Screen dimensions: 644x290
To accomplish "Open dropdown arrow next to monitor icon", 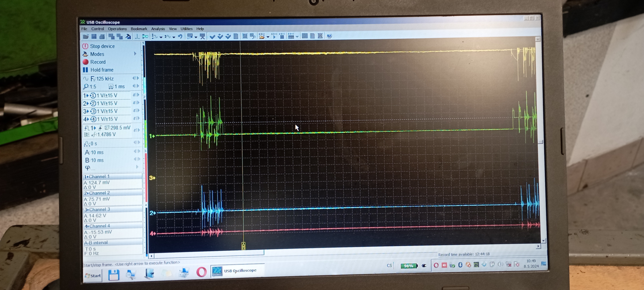I will 196,37.
